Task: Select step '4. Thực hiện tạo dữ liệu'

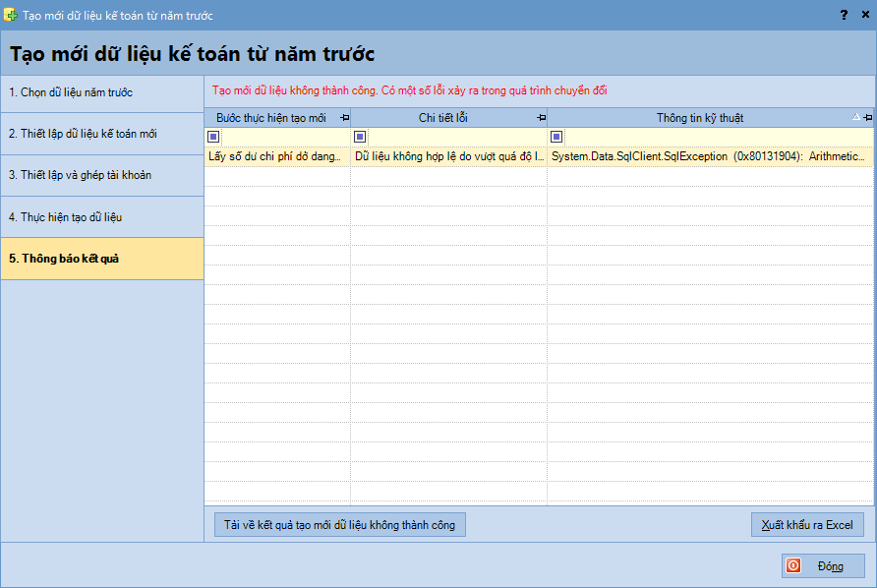Action: 102,217
